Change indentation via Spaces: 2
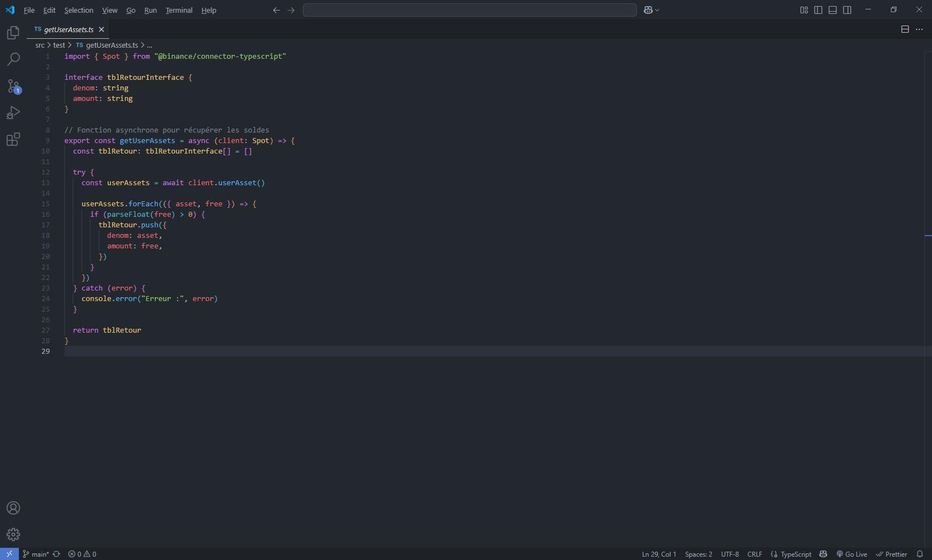932x560 pixels. pos(698,554)
